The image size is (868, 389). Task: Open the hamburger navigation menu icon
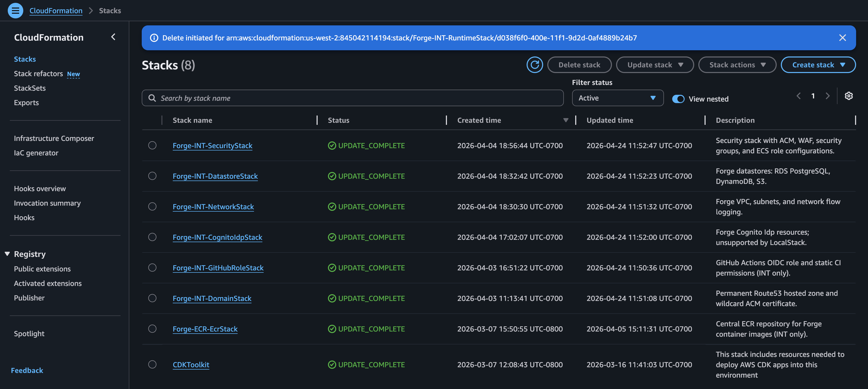point(15,10)
